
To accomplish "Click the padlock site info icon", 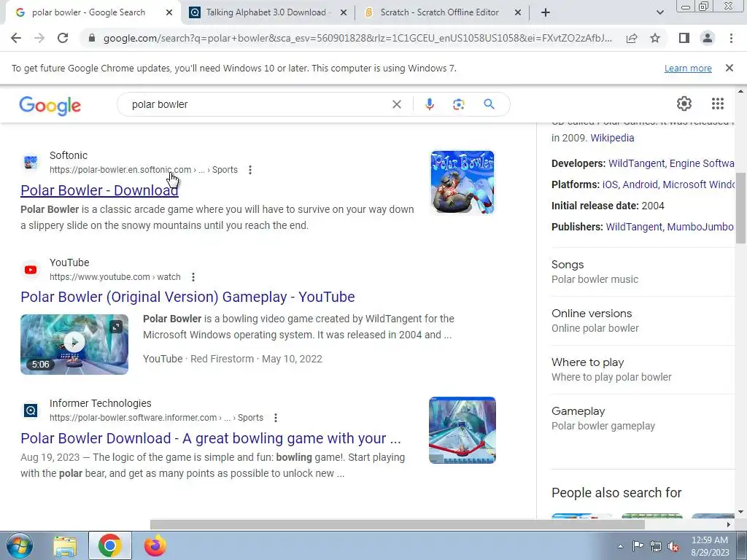I will [x=92, y=38].
